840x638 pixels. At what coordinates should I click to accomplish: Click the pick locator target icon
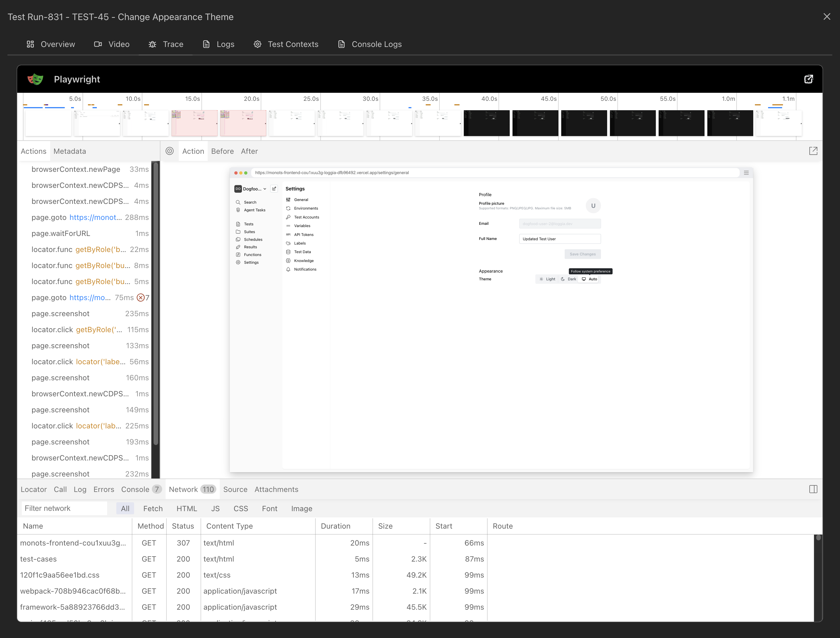click(170, 151)
